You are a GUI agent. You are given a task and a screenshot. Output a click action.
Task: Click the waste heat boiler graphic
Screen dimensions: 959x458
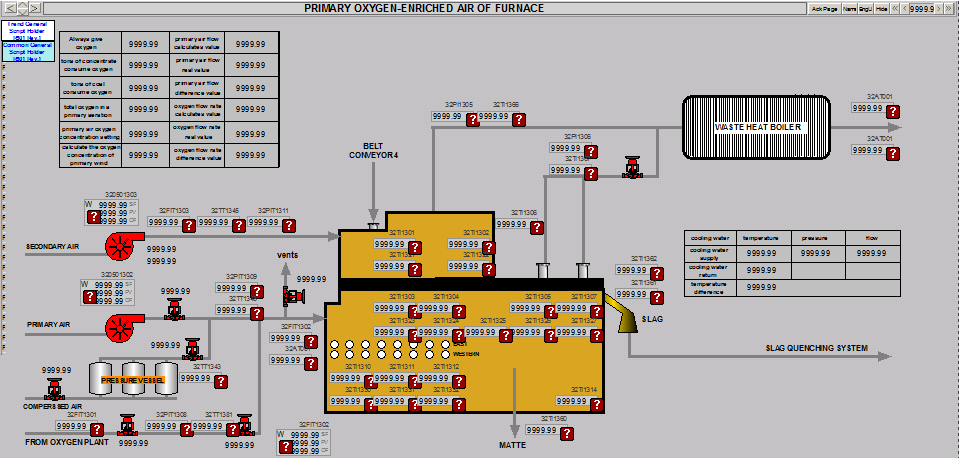[757, 127]
